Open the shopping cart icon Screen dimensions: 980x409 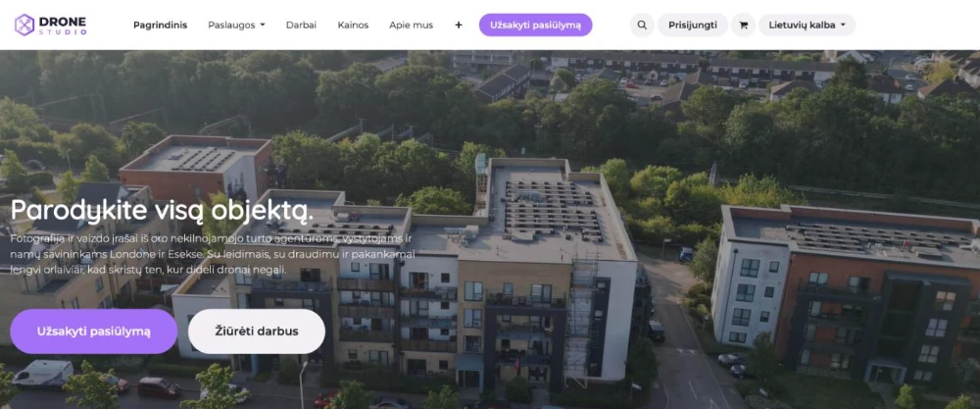pyautogui.click(x=743, y=26)
